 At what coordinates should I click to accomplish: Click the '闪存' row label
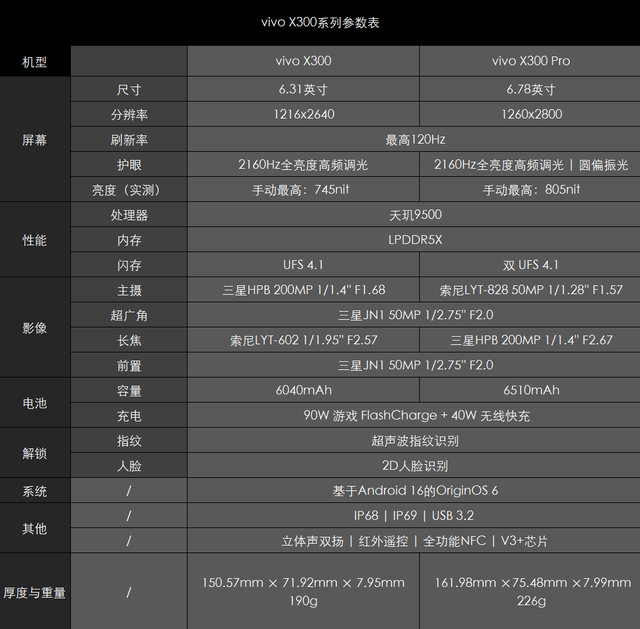pyautogui.click(x=129, y=265)
